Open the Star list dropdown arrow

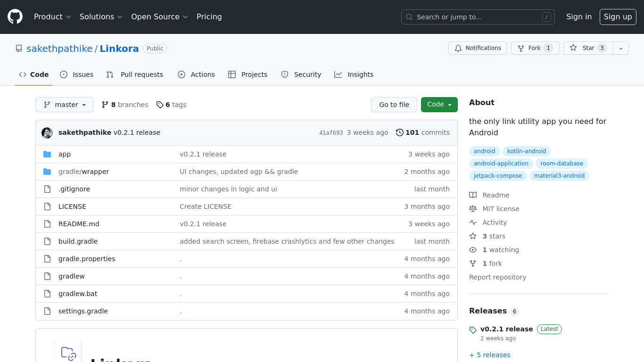[621, 48]
